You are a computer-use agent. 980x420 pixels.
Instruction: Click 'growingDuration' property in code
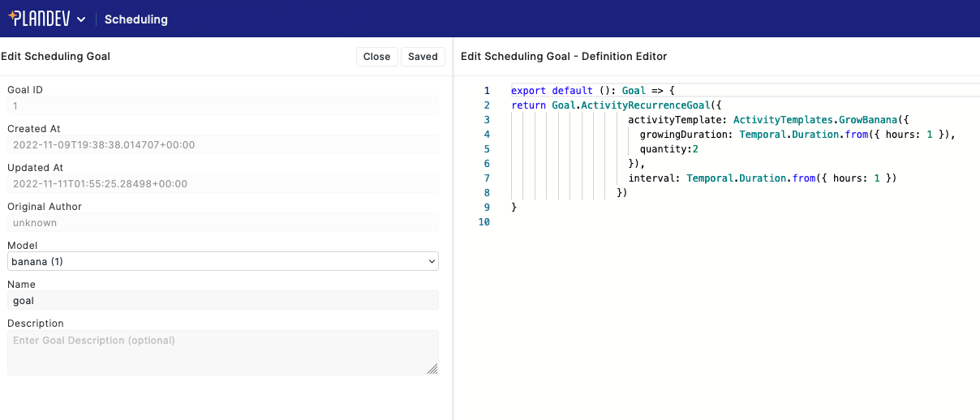(x=683, y=135)
